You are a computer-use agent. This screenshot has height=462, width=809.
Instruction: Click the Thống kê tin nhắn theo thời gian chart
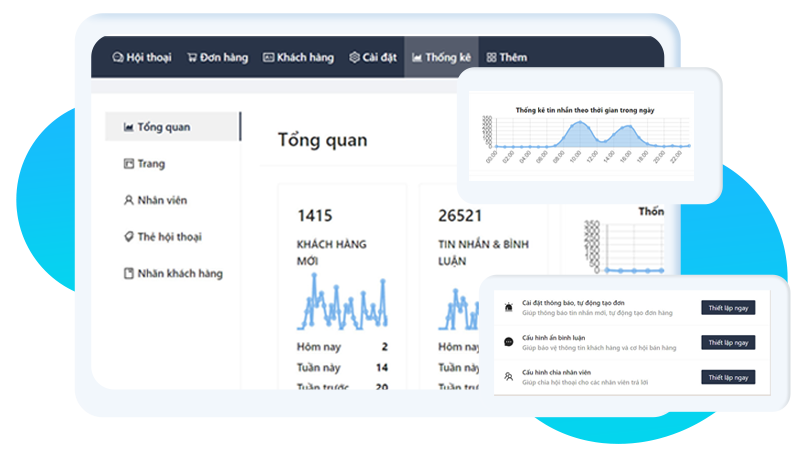588,135
